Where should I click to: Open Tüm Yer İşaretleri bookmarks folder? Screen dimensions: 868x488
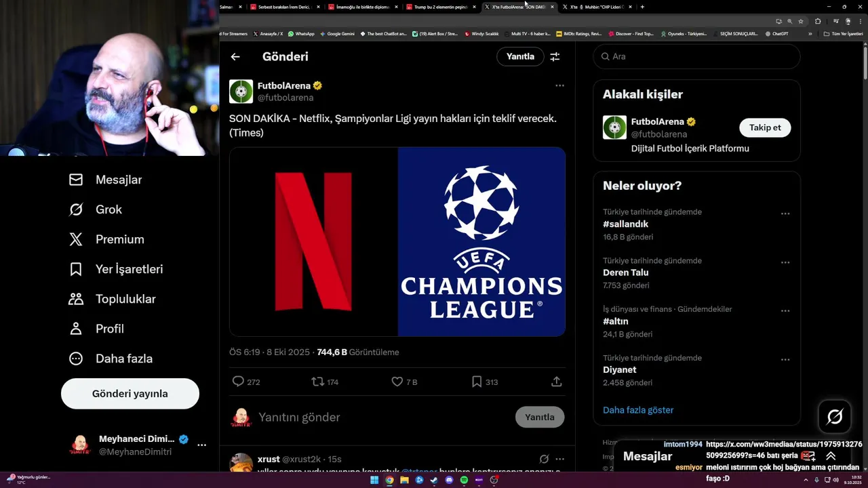[843, 34]
